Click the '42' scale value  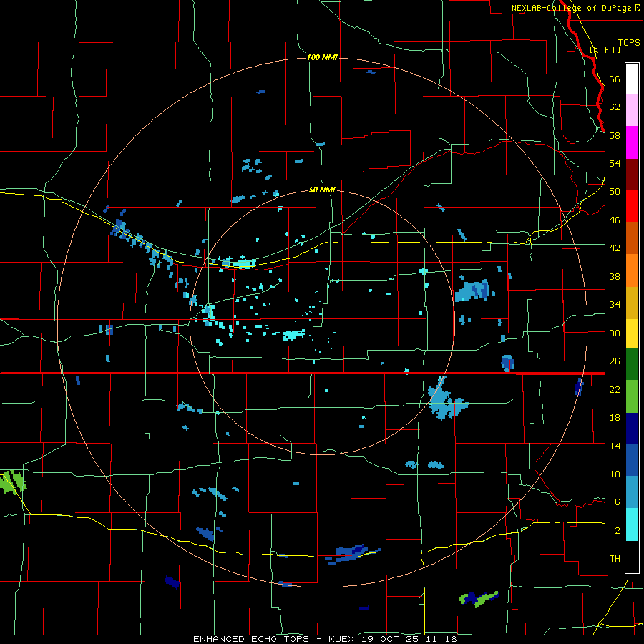point(615,248)
